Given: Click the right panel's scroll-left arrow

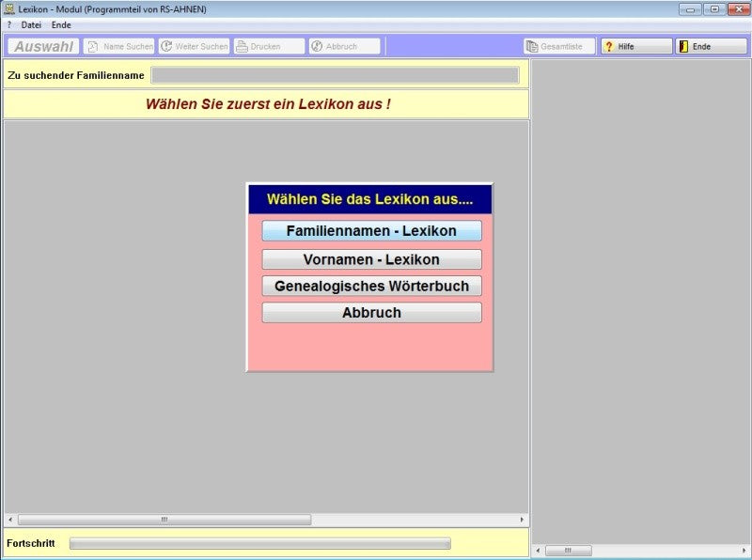Looking at the screenshot, I should 538,550.
